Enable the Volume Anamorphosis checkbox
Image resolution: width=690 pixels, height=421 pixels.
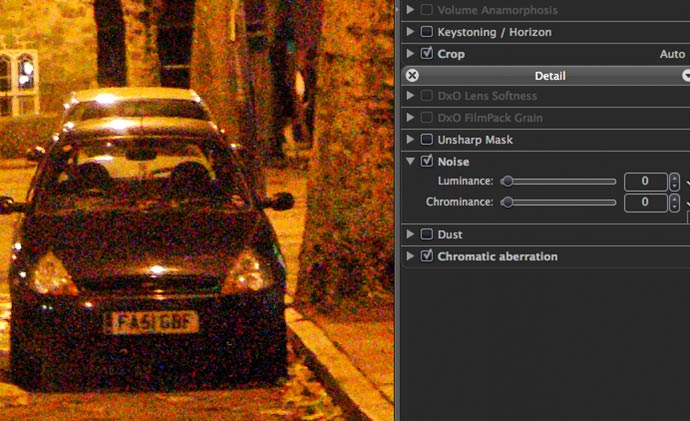[426, 10]
